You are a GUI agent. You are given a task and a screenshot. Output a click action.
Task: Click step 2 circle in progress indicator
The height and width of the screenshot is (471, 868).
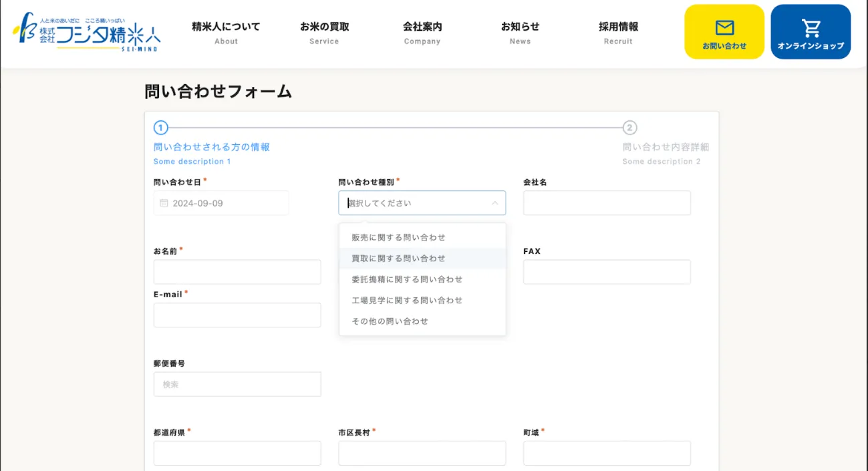pyautogui.click(x=629, y=128)
